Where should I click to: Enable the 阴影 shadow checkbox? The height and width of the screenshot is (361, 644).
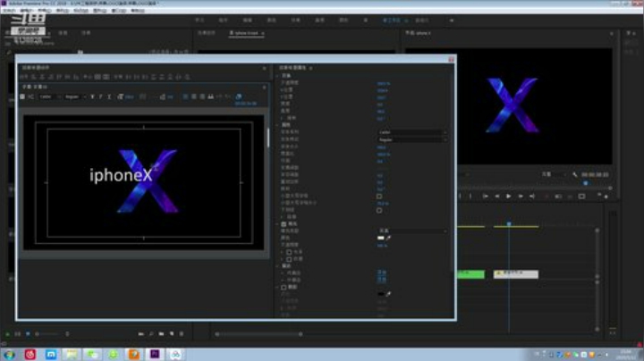click(284, 287)
